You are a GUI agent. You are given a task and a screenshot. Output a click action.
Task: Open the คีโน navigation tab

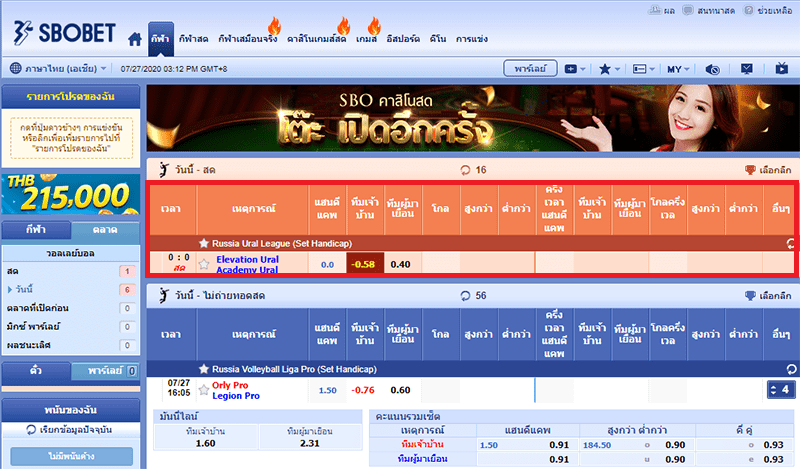[x=438, y=39]
